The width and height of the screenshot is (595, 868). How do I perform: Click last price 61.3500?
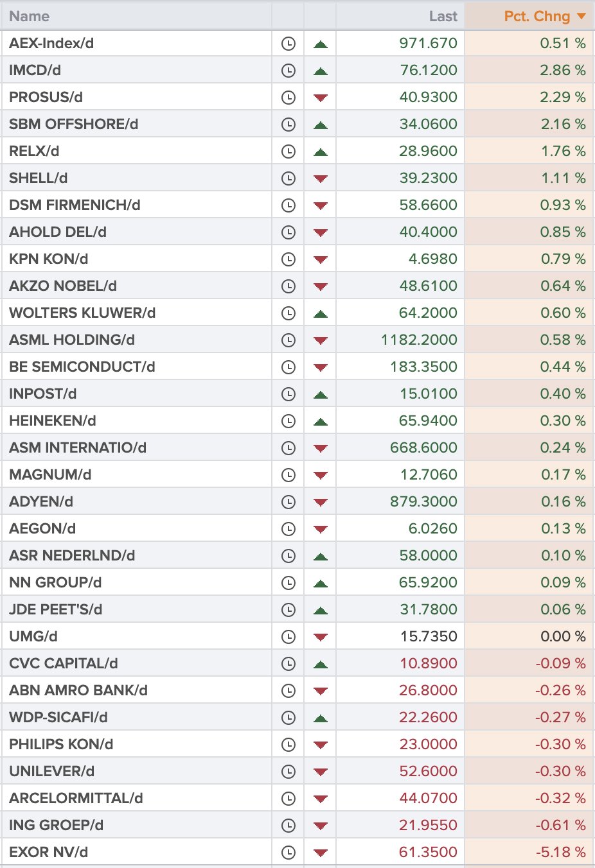tap(429, 853)
